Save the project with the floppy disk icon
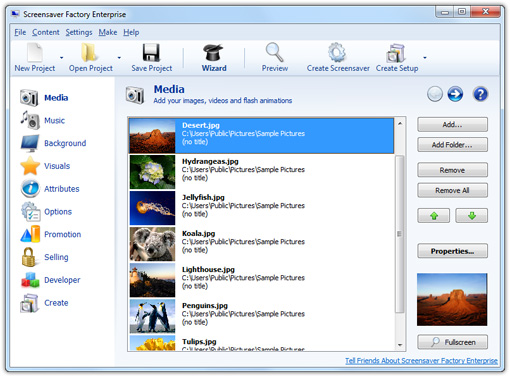Screen dimensions: 510x377 151,52
